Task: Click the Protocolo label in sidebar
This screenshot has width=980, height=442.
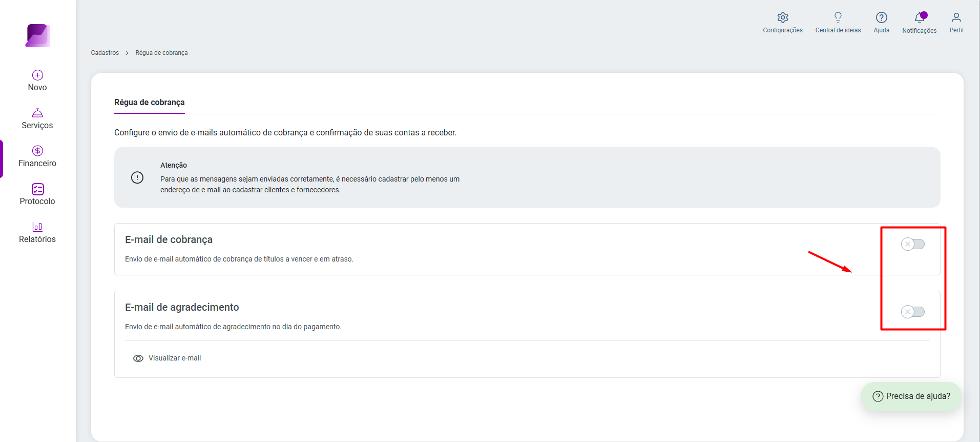Action: coord(37,202)
